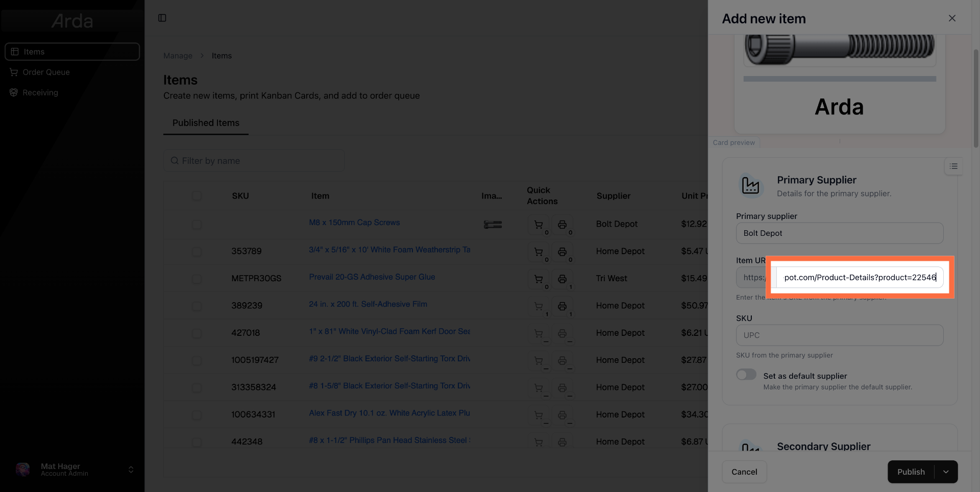Select all items header checkbox

tap(197, 196)
